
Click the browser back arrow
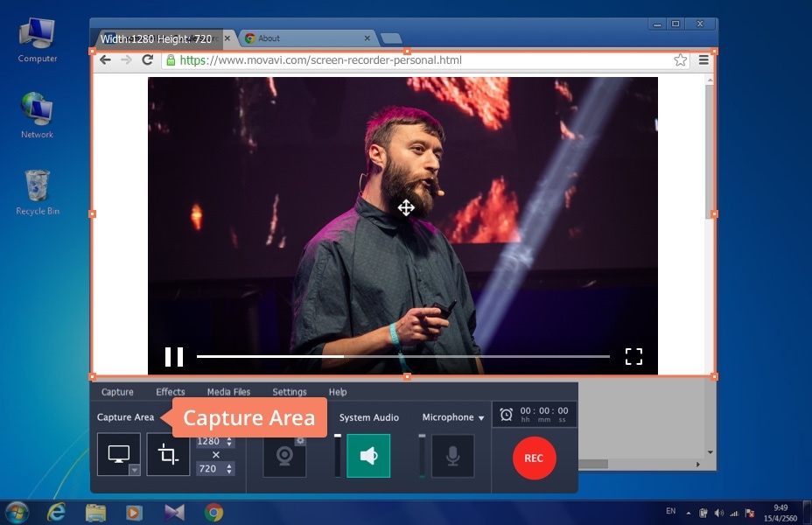(105, 60)
